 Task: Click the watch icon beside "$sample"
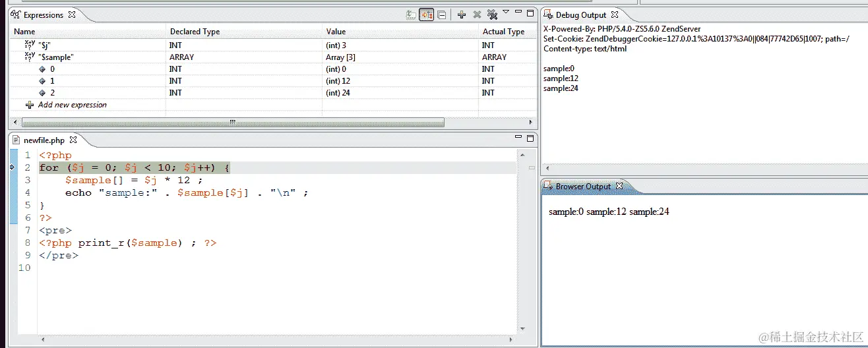click(x=30, y=57)
